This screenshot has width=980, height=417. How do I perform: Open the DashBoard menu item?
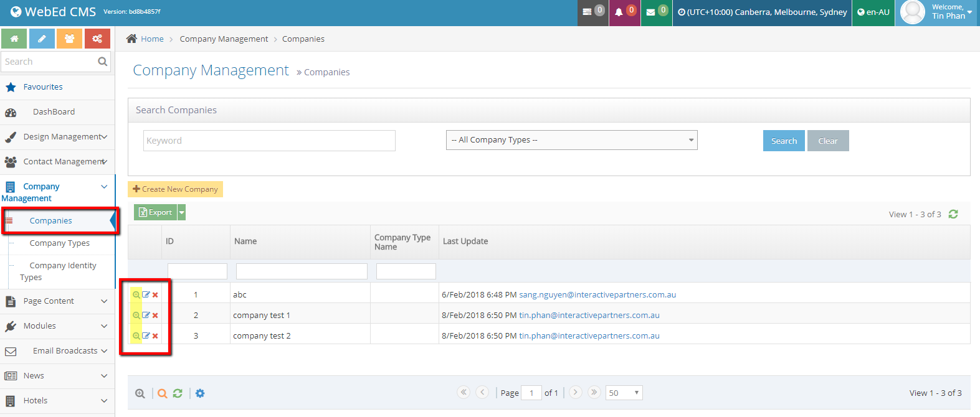point(54,112)
